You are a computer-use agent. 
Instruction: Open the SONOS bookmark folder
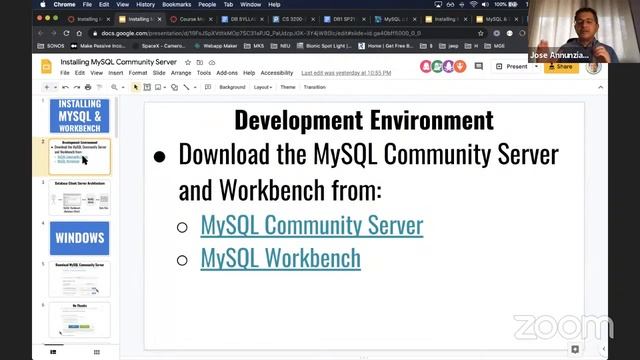coord(51,46)
